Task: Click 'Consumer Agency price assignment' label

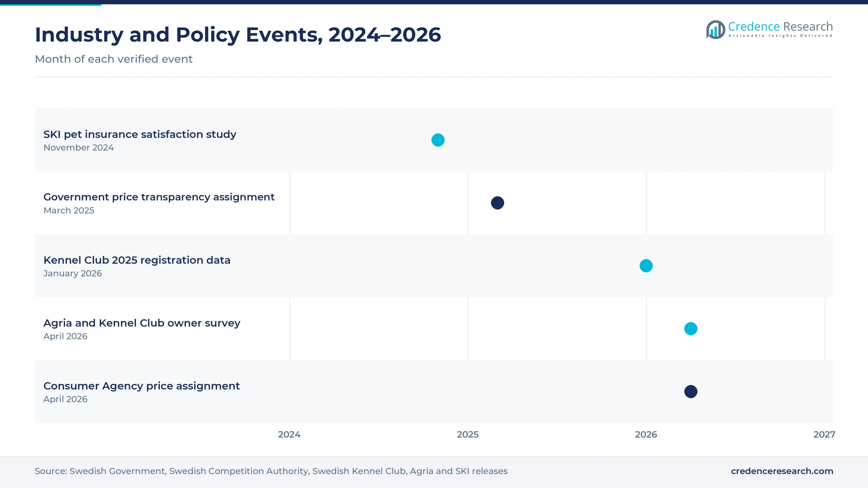Action: (141, 386)
